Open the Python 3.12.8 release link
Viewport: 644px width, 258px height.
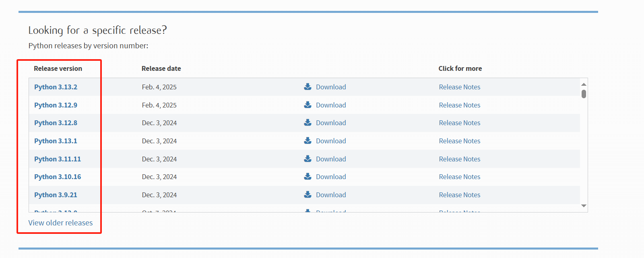pyautogui.click(x=56, y=123)
